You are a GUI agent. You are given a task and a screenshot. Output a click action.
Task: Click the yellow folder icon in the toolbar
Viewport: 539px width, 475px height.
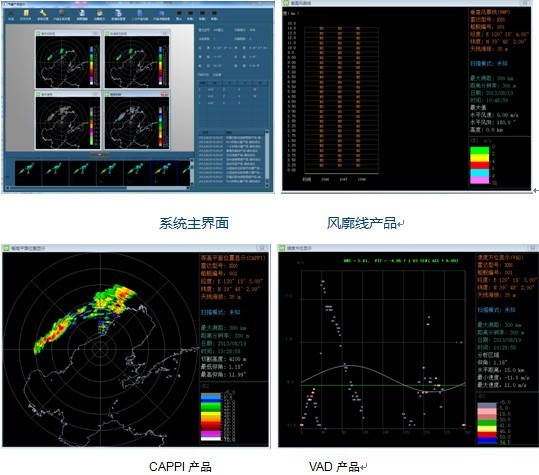point(25,13)
